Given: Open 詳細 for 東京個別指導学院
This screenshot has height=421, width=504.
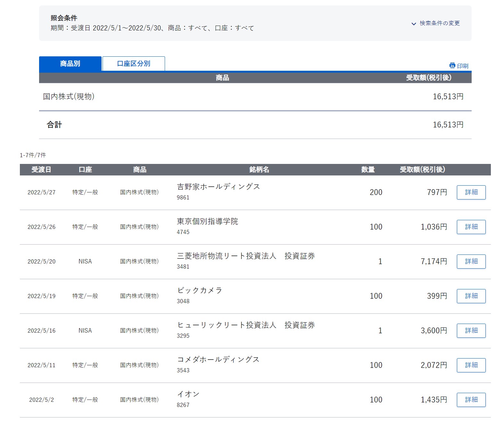Looking at the screenshot, I should [471, 227].
